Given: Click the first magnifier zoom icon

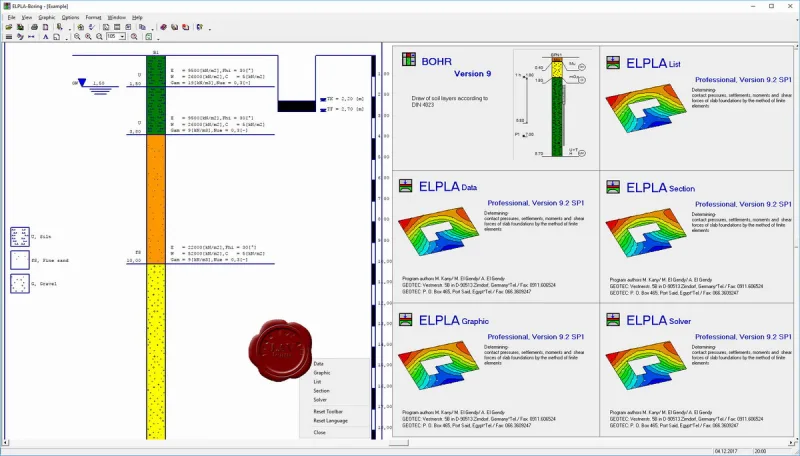Looking at the screenshot, I should [77, 37].
